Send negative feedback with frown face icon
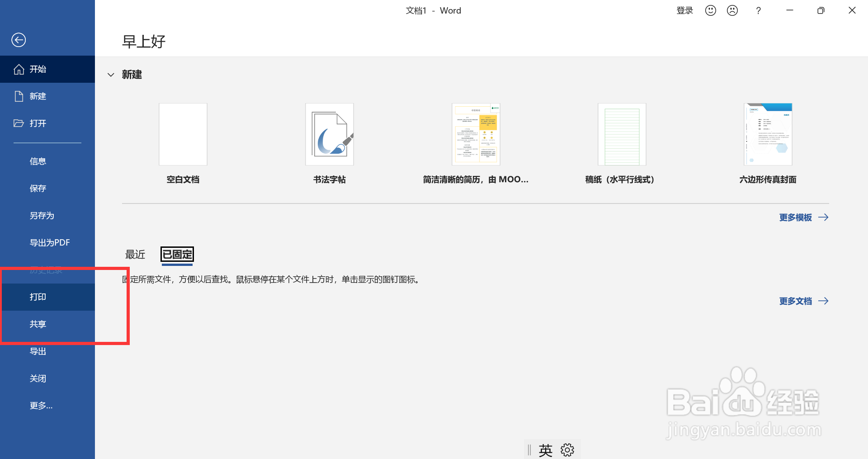This screenshot has height=459, width=868. coord(732,10)
